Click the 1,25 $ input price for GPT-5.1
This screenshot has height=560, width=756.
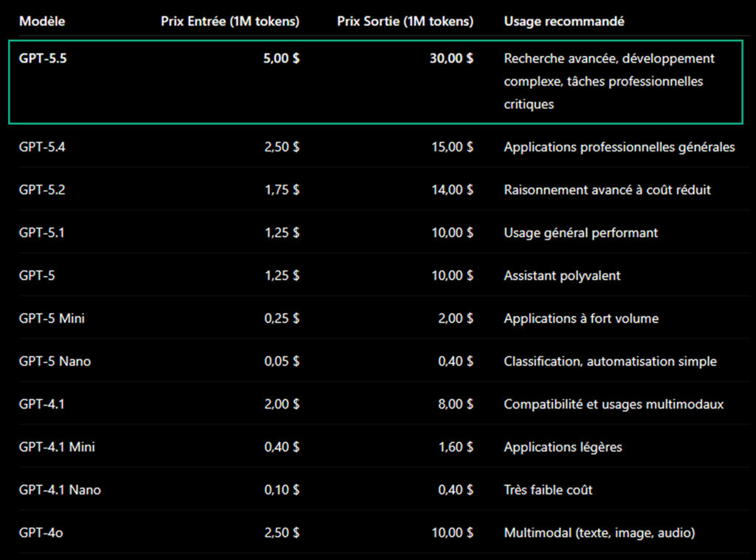click(x=282, y=233)
